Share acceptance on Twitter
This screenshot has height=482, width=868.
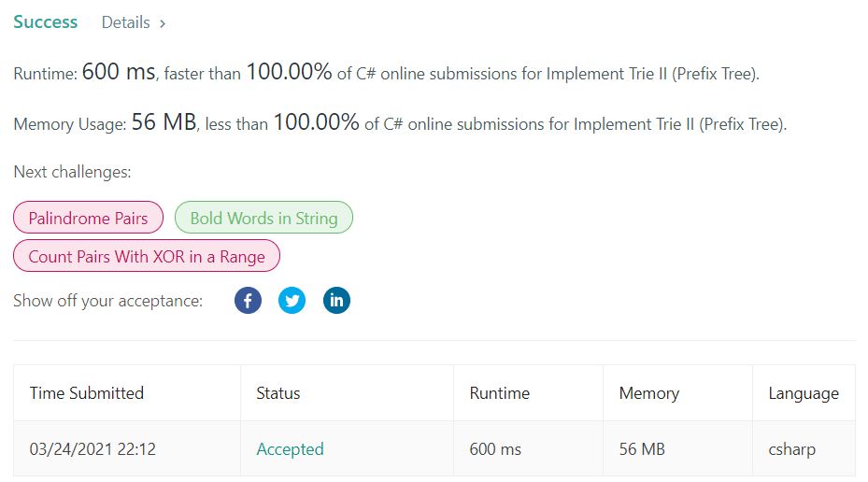pyautogui.click(x=292, y=301)
